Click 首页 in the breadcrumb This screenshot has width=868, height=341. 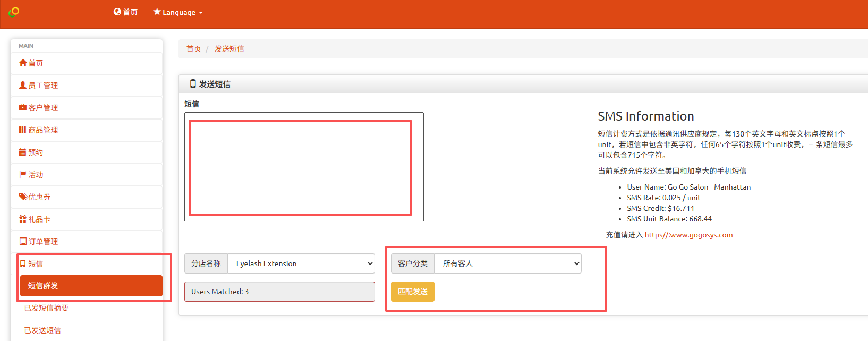[193, 49]
